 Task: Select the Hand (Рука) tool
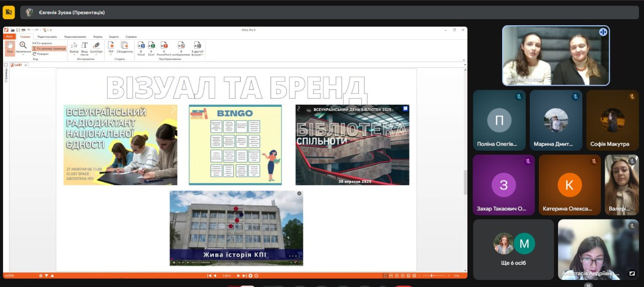(x=10, y=47)
